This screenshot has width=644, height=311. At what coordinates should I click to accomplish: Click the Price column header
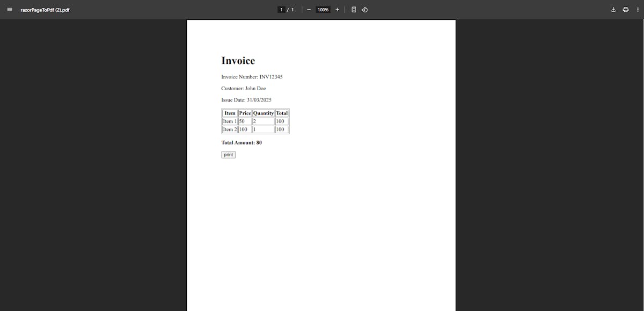click(x=245, y=113)
